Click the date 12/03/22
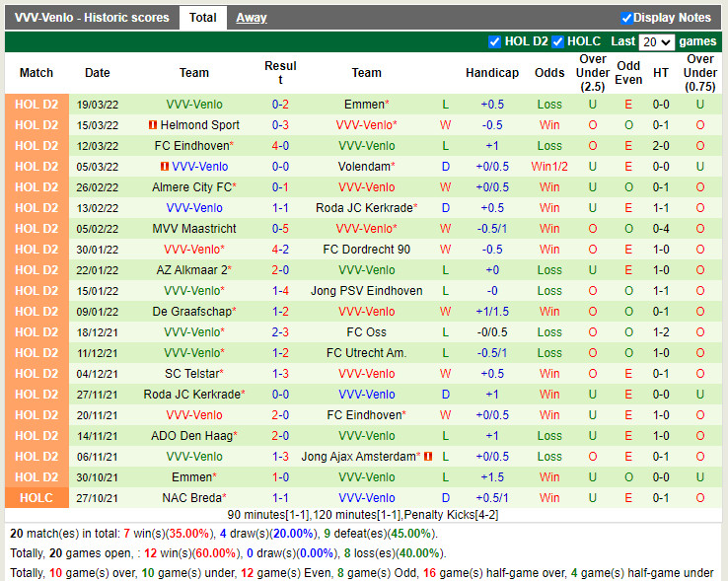728x581 pixels. pos(98,146)
